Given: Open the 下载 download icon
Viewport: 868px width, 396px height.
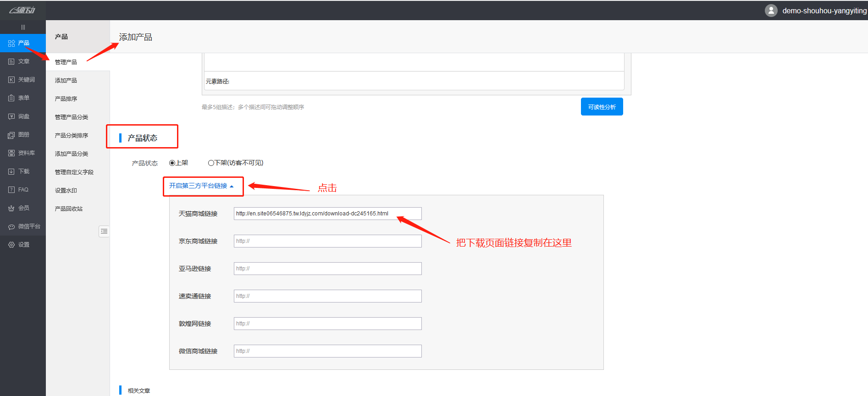Looking at the screenshot, I should [x=11, y=171].
